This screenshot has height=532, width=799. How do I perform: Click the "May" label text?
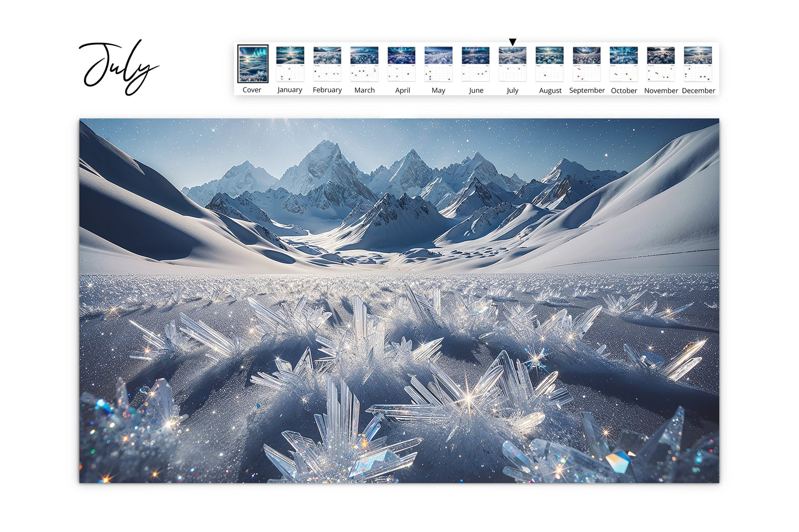[x=438, y=91]
